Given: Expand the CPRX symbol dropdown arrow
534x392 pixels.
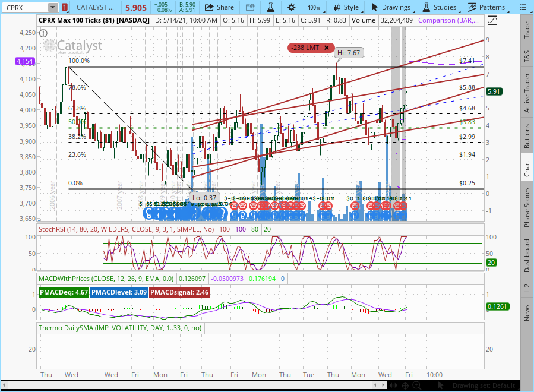Looking at the screenshot, I should point(53,7).
